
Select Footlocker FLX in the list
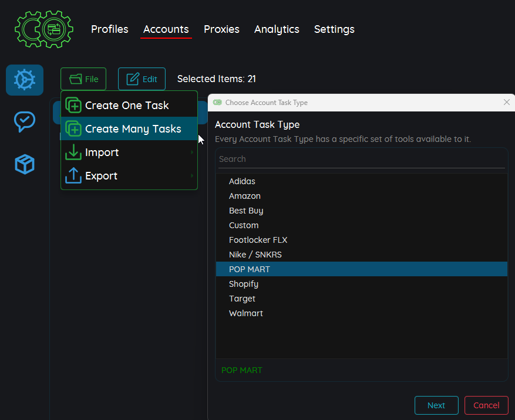[x=362, y=240]
